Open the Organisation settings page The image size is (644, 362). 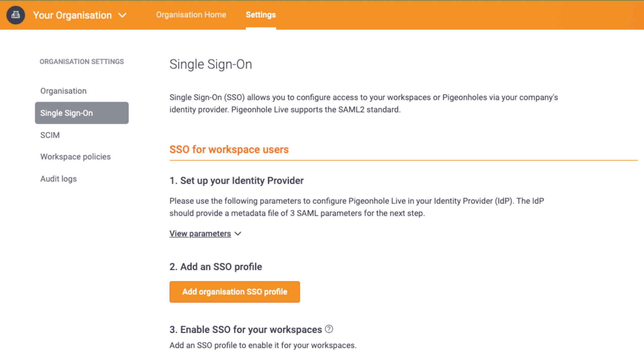63,91
